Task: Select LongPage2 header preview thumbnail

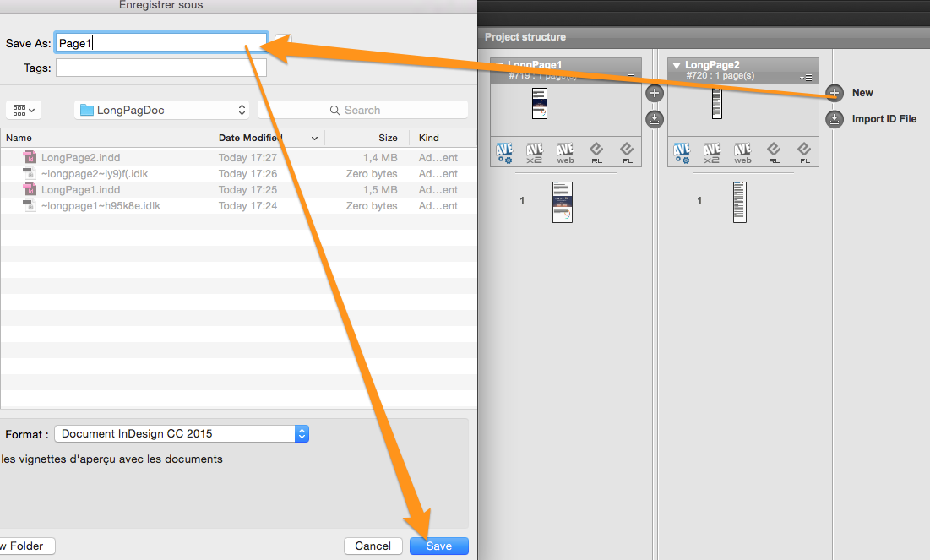Action: pos(717,103)
